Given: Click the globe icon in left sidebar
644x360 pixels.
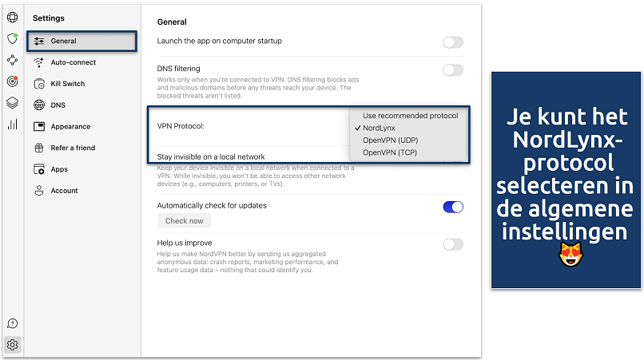Looking at the screenshot, I should (x=12, y=17).
